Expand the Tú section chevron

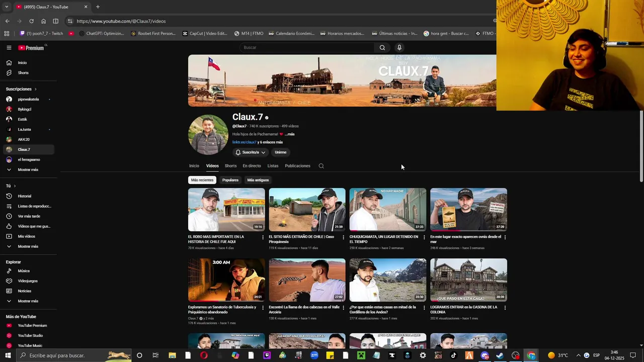coord(15,186)
